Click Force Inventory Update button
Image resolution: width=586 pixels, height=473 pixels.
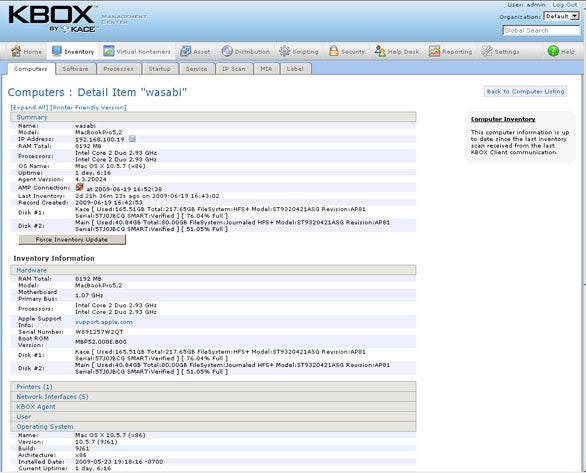[72, 239]
